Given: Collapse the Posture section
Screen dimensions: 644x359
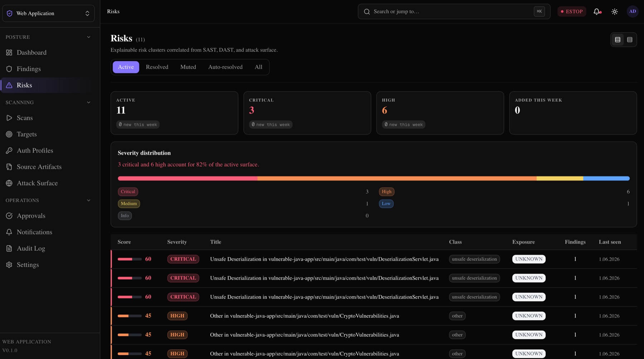Looking at the screenshot, I should (89, 37).
